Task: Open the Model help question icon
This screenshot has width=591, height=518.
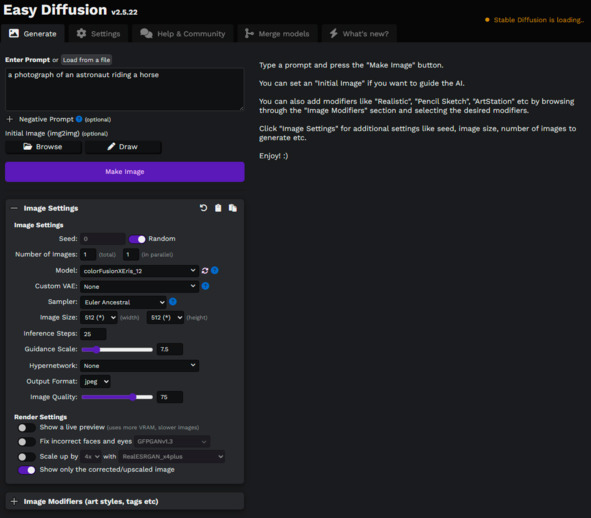Action: (214, 270)
